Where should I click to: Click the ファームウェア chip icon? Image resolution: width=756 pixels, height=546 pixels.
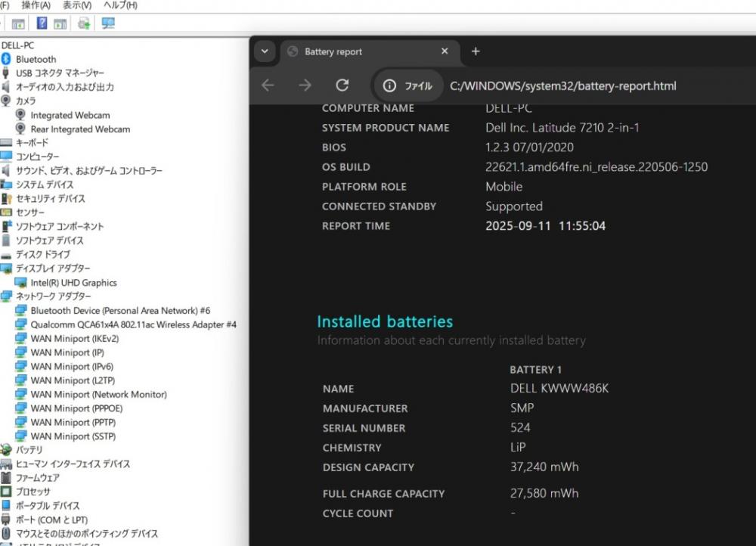click(x=6, y=477)
